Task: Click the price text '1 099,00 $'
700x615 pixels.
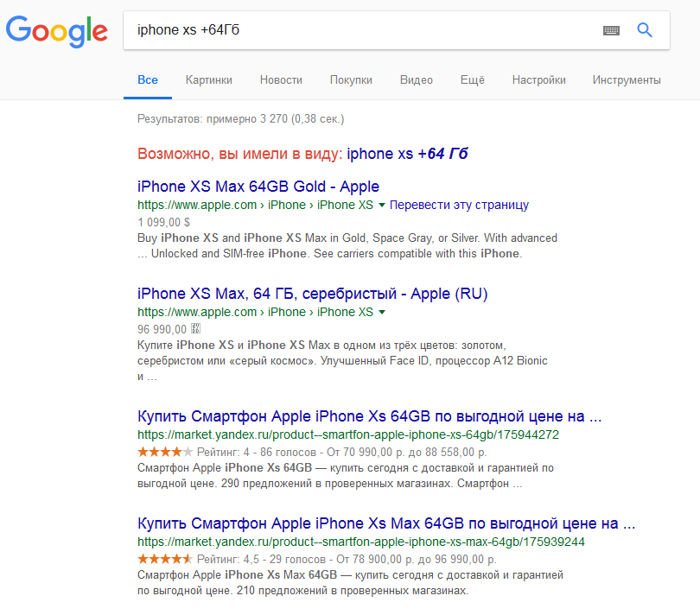Action: click(x=163, y=222)
